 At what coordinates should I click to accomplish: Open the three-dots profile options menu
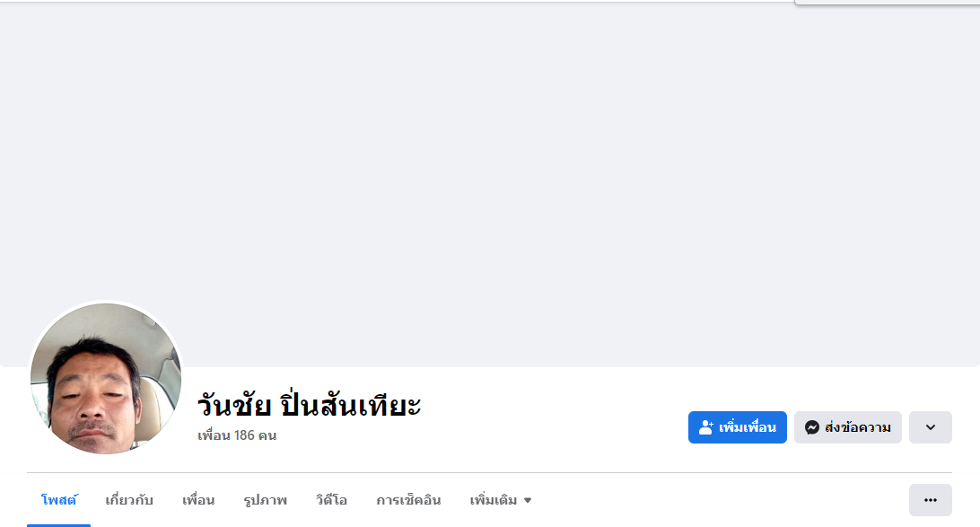(x=930, y=500)
